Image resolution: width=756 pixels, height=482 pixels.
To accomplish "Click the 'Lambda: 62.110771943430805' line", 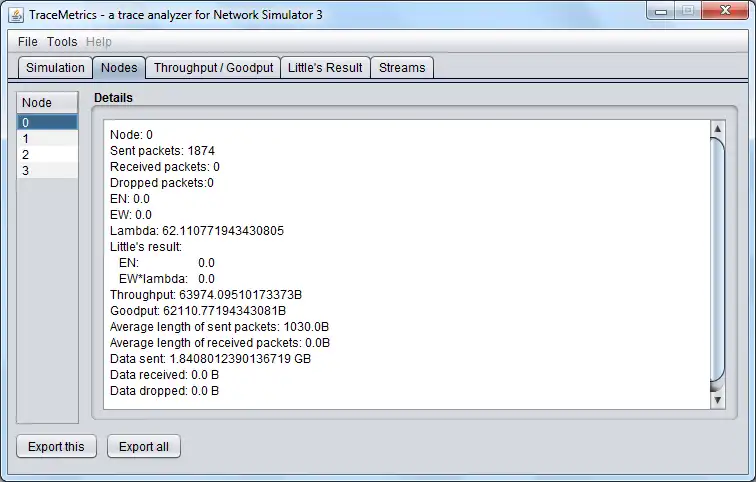I will coord(197,231).
